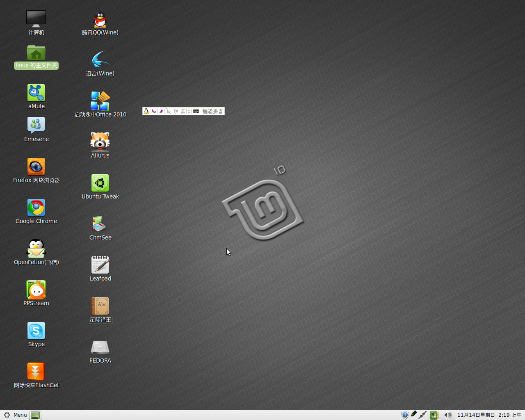The image size is (525, 420).
Task: Click the show desktop panel button
Action: pos(35,415)
